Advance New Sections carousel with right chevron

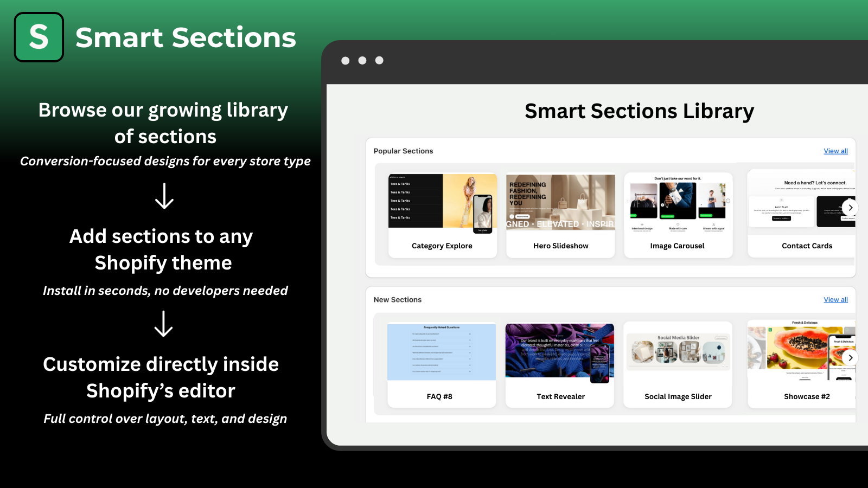(850, 357)
